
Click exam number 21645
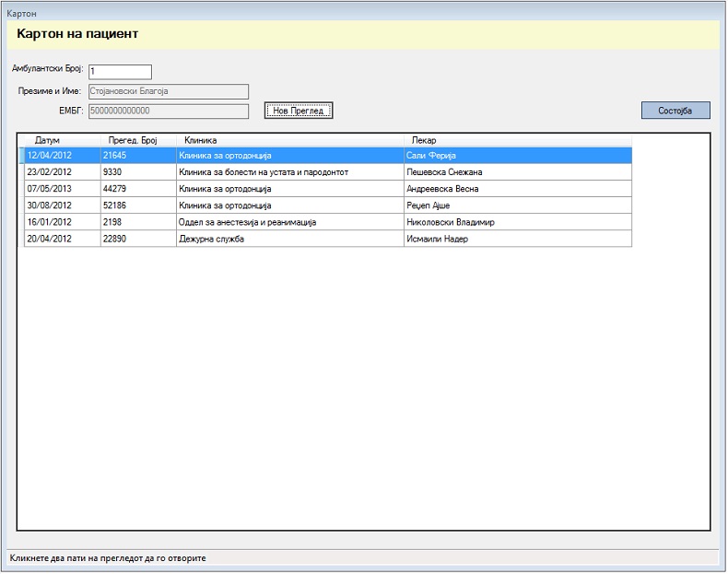pos(138,156)
